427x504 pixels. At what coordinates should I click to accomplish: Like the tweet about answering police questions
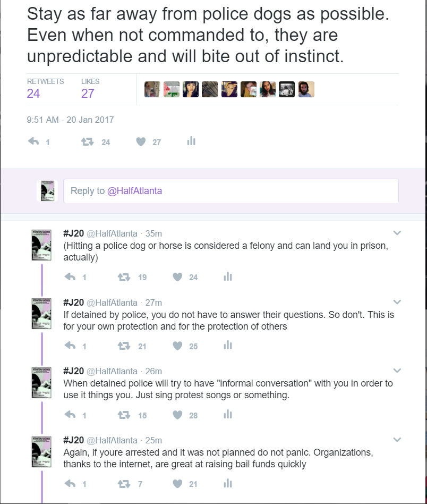pyautogui.click(x=178, y=346)
